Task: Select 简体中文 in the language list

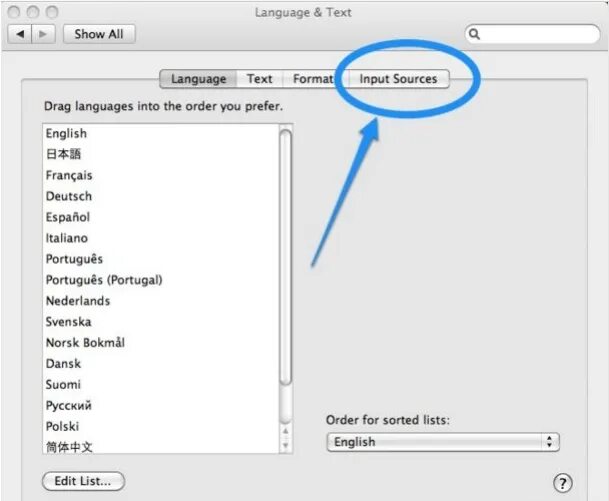Action: pyautogui.click(x=161, y=446)
